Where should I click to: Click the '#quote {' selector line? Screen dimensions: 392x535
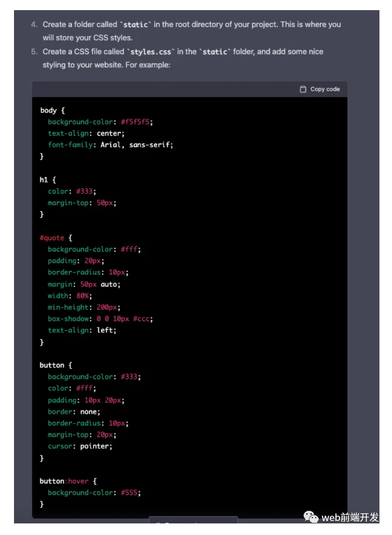coord(56,238)
